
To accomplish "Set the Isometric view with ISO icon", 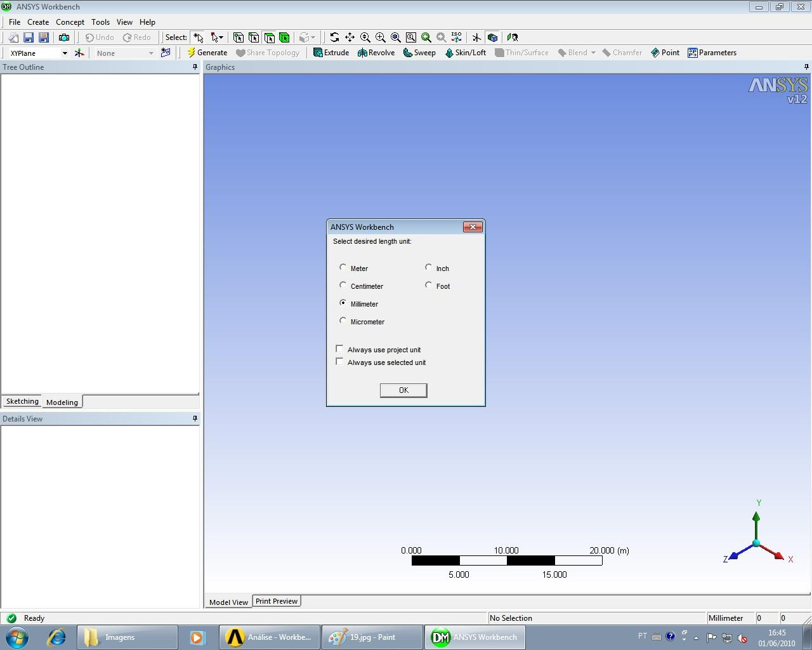I will 456,37.
